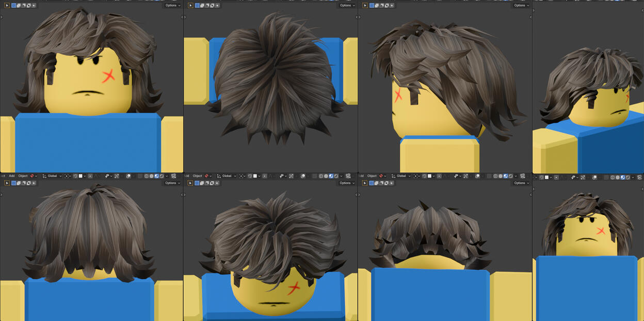Open Options dropdown in bottom-left back-view viewport
Image resolution: width=644 pixels, height=321 pixels.
[x=172, y=183]
